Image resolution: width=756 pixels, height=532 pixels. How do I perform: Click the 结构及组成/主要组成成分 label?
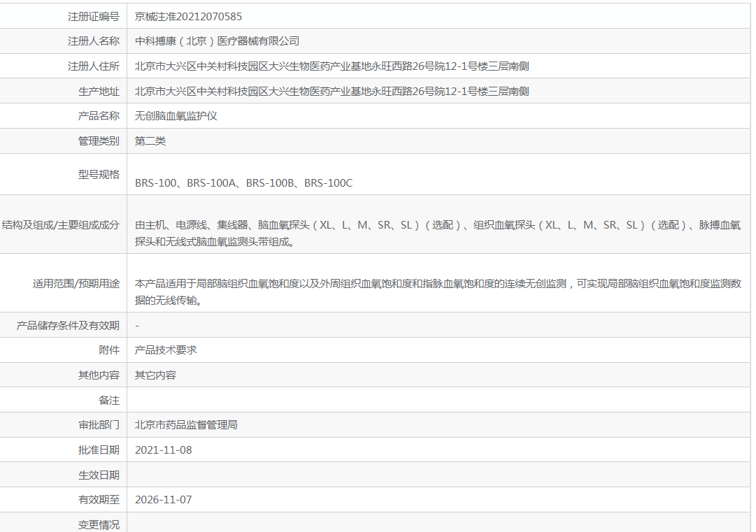(61, 225)
